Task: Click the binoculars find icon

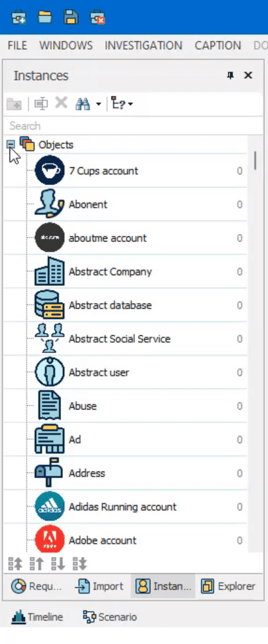Action: 83,104
